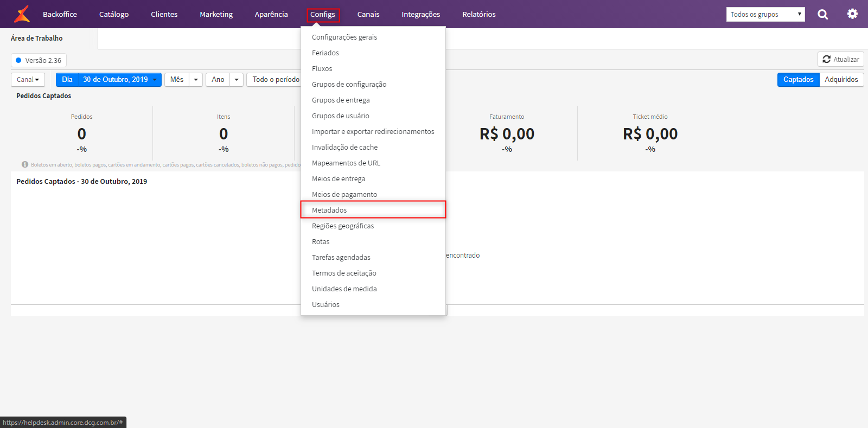Open the Todos os grupos dropdown
This screenshot has height=428, width=868.
(x=765, y=15)
